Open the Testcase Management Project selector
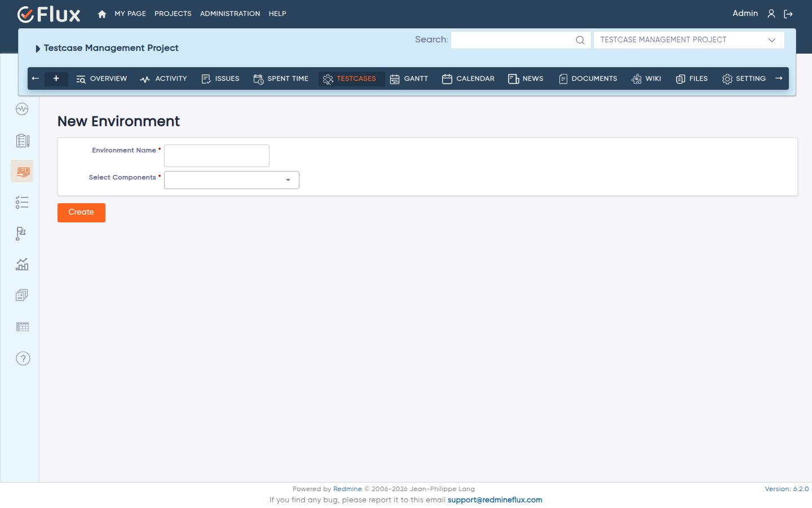 [689, 40]
